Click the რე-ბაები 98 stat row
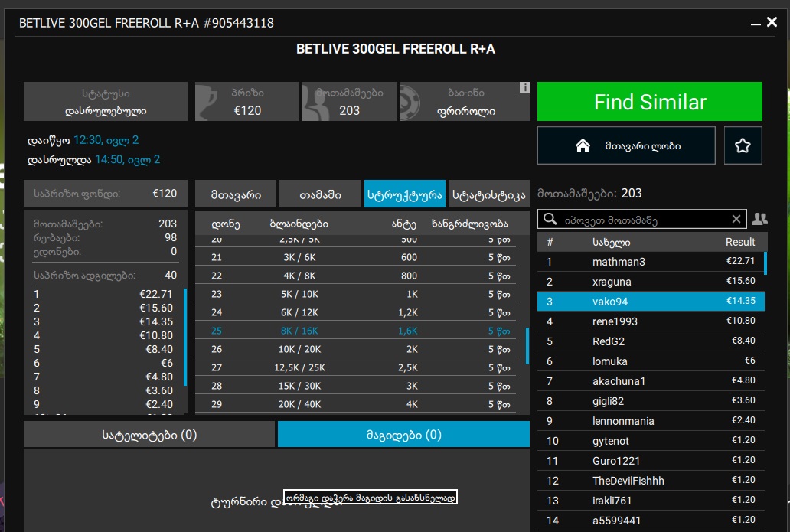 105,237
